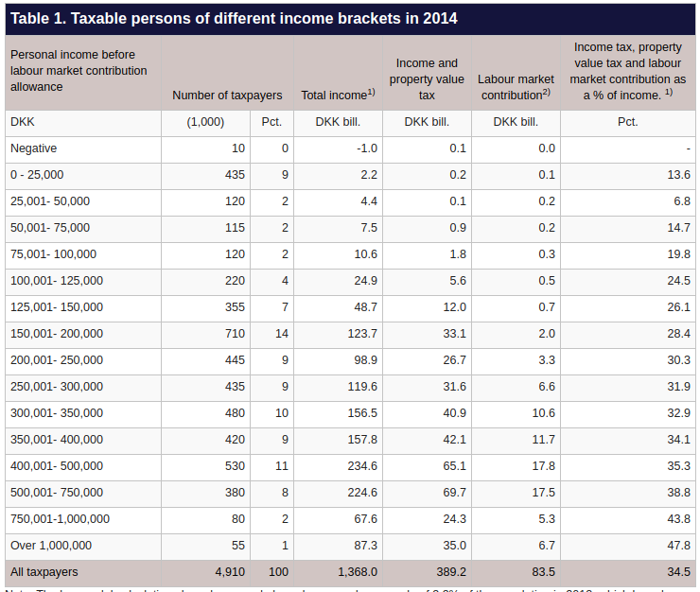Image resolution: width=700 pixels, height=592 pixels.
Task: Click the 'Income and property value tax' header
Action: 427,79
